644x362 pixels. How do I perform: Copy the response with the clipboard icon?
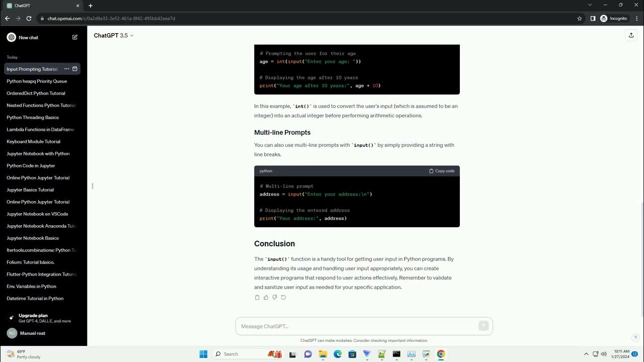point(257,297)
